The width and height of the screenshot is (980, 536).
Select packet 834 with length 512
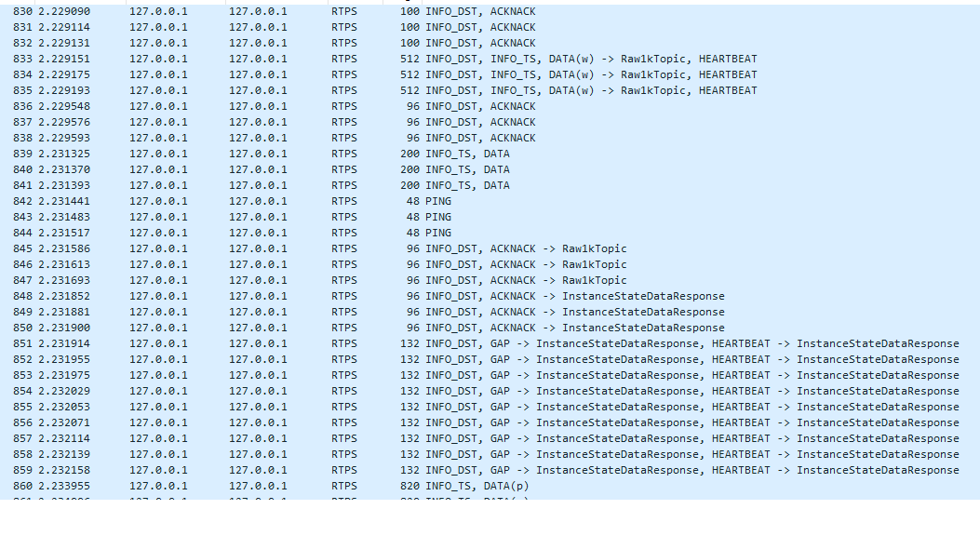pyautogui.click(x=490, y=75)
